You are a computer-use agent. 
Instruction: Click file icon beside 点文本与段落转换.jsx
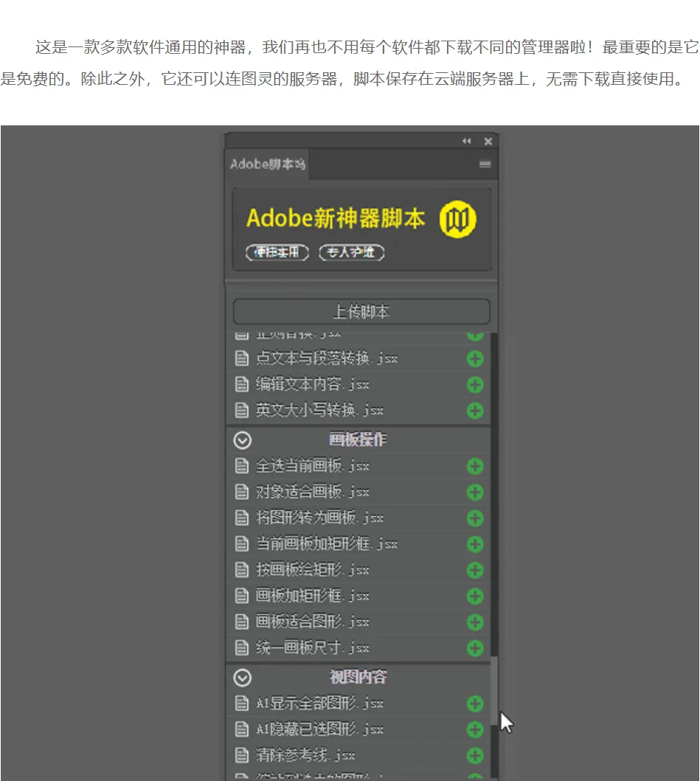pyautogui.click(x=242, y=358)
